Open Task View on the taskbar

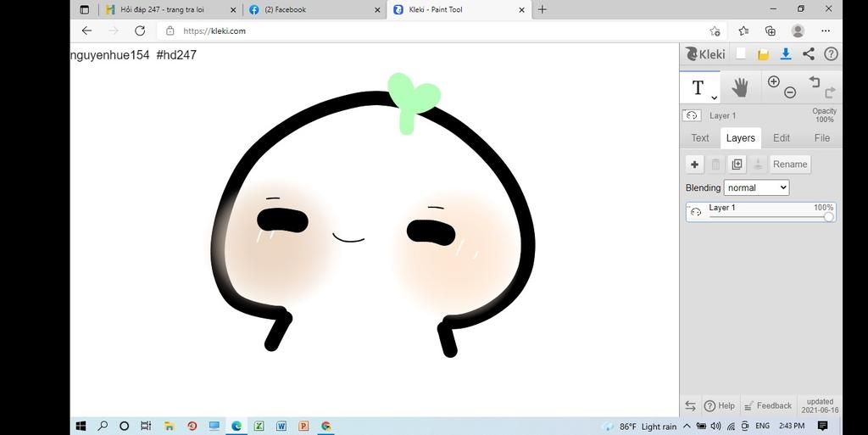click(x=146, y=427)
